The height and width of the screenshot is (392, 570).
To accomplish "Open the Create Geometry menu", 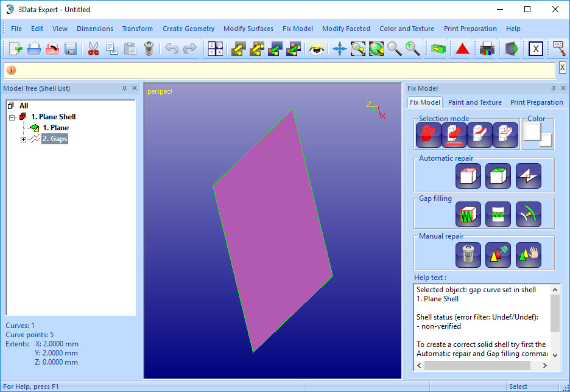I will coord(188,29).
